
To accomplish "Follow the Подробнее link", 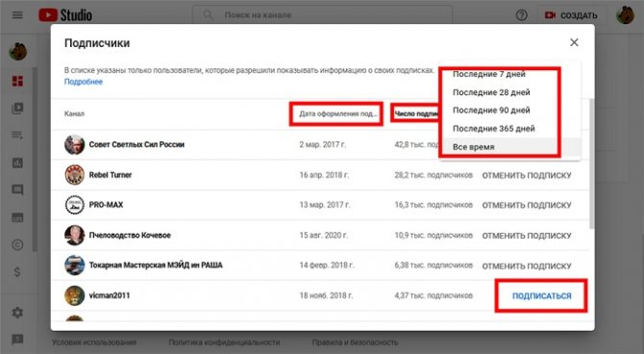I will click(84, 82).
